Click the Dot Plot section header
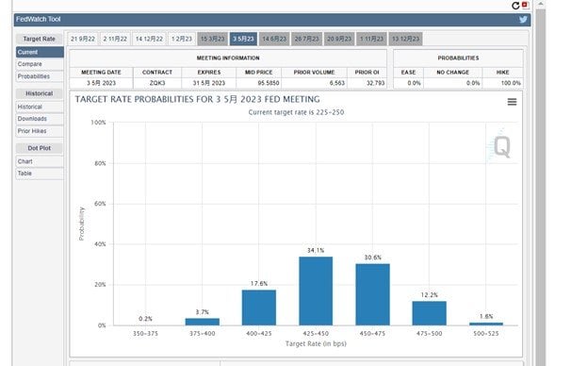Viewport: 588px width, 366px height. 39,148
